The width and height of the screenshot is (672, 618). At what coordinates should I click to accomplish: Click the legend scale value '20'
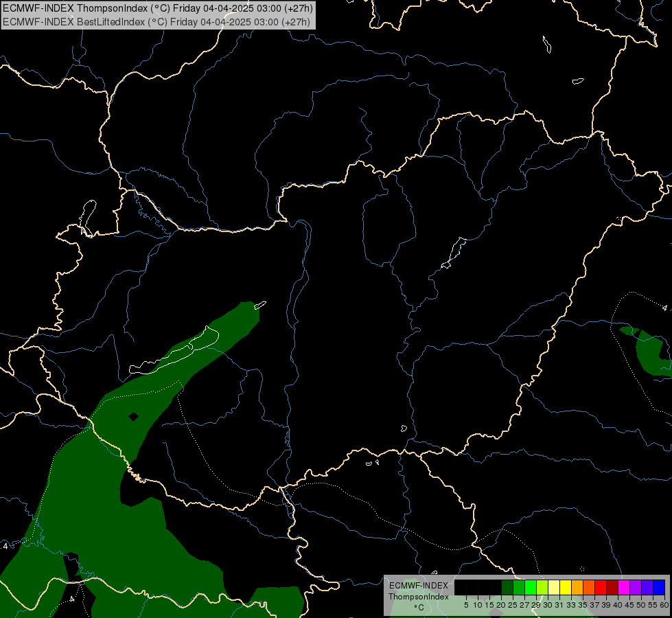[501, 605]
